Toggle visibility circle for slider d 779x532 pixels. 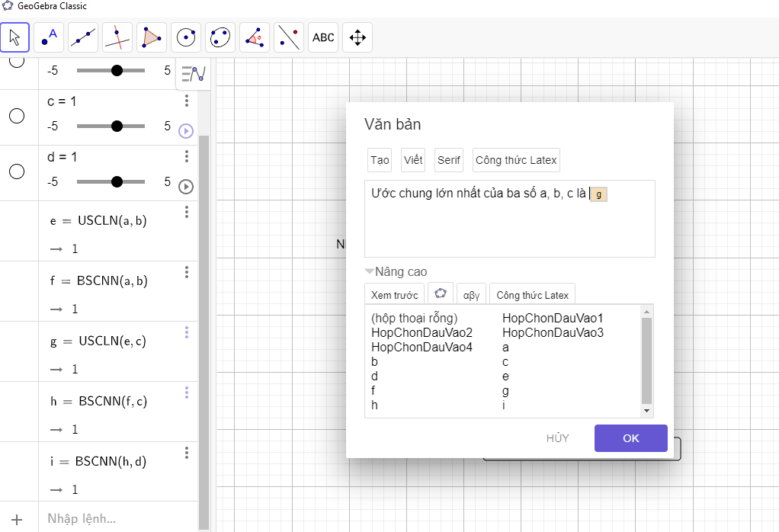tap(17, 171)
